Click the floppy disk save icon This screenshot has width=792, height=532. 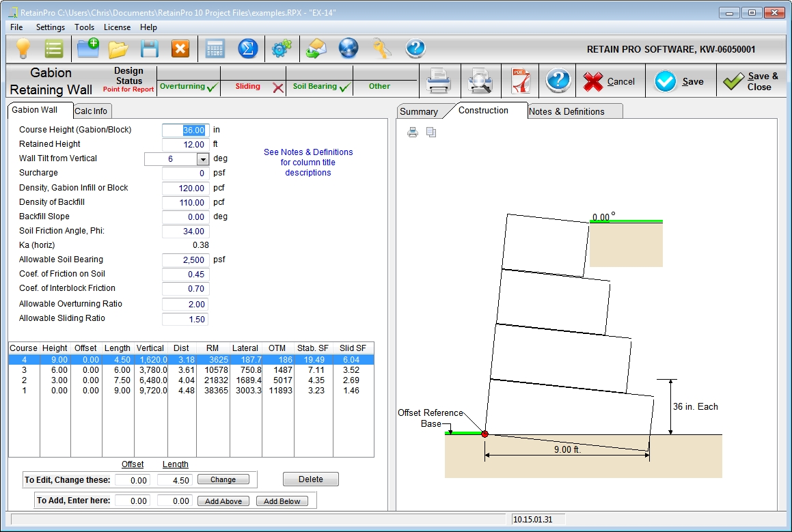click(150, 49)
